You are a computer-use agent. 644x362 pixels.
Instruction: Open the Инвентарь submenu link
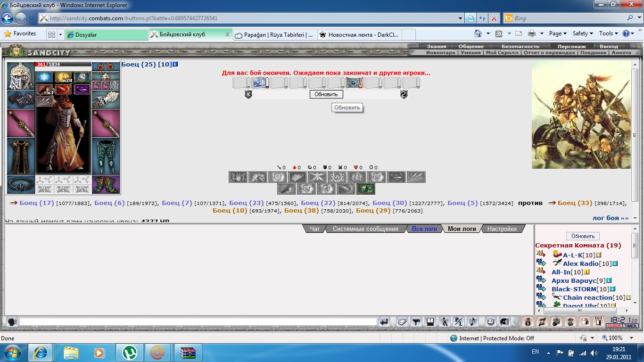click(x=441, y=52)
